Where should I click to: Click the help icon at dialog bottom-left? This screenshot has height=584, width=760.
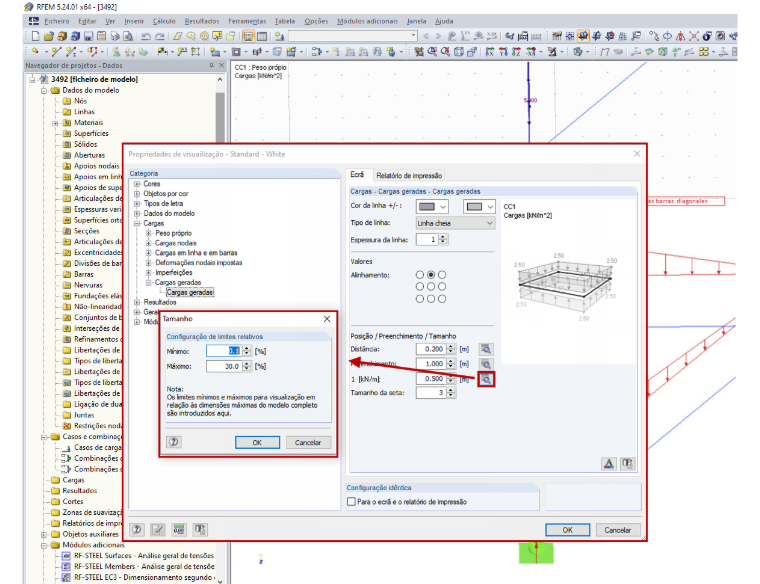click(x=137, y=529)
